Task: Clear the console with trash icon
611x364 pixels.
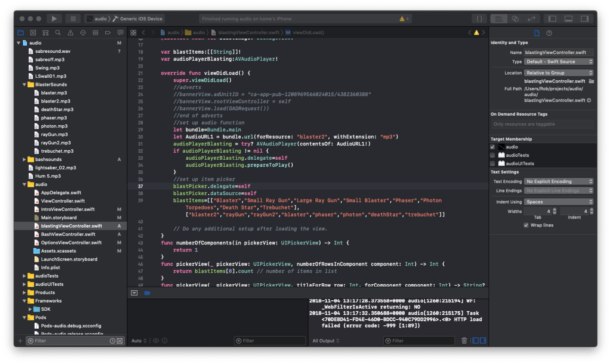Action: pos(464,340)
